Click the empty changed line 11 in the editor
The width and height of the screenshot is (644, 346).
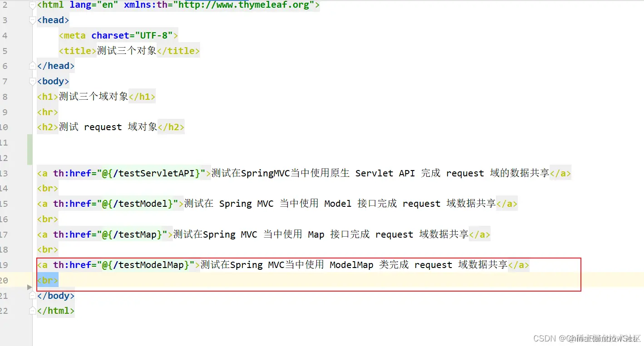338,142
